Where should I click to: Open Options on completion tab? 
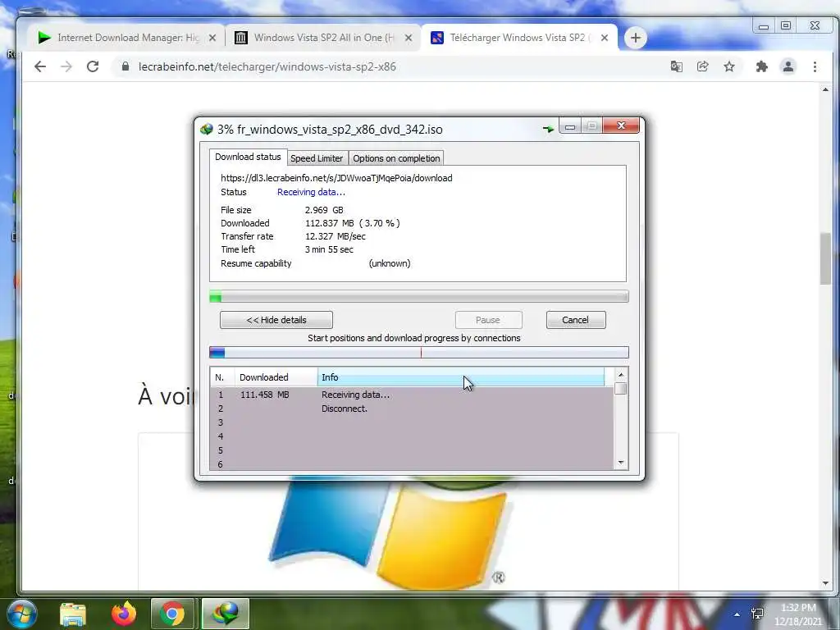coord(396,158)
